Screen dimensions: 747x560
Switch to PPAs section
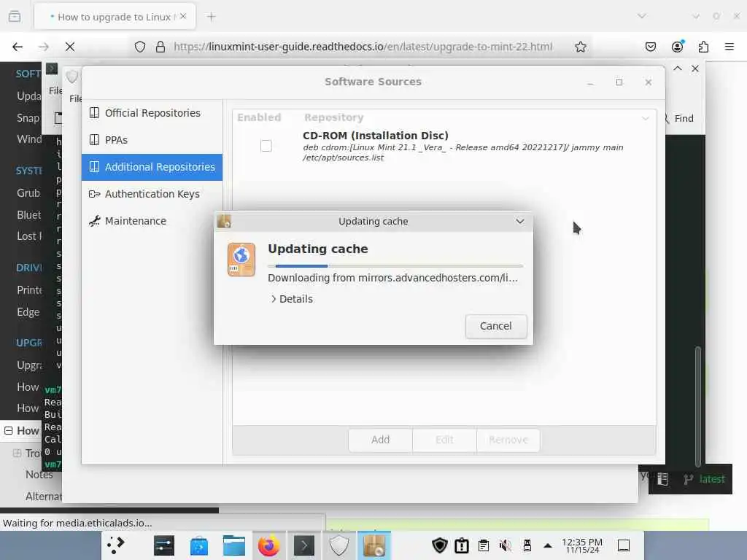[152, 140]
